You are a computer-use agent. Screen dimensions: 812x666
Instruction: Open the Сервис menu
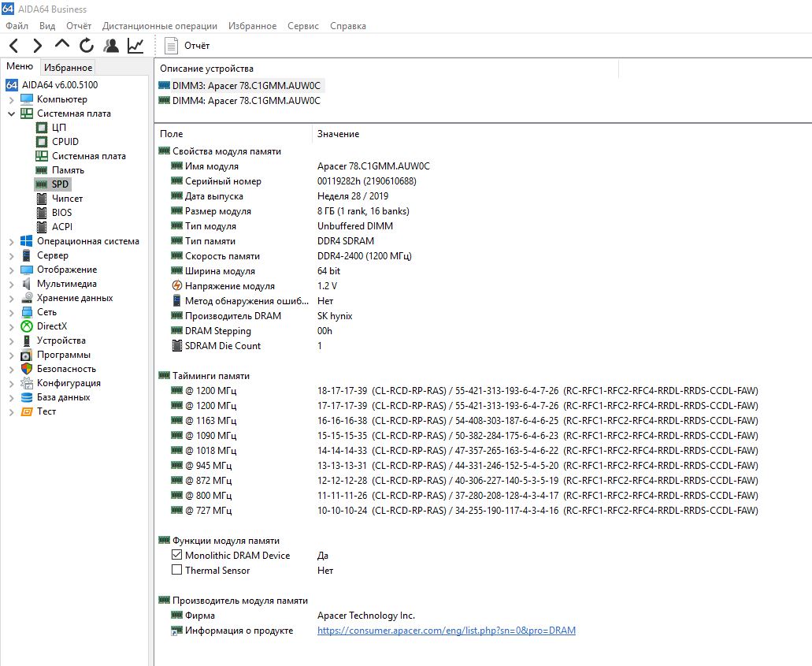(x=303, y=26)
